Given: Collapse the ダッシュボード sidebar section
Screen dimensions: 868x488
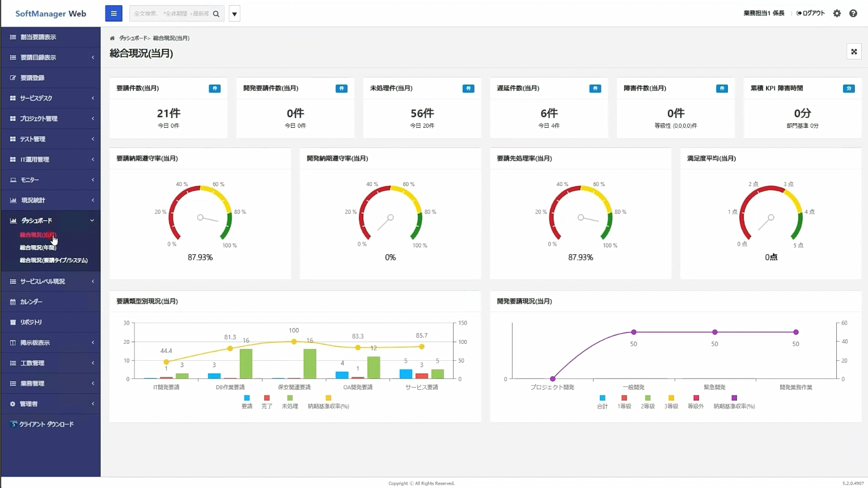Looking at the screenshot, I should pyautogui.click(x=50, y=221).
